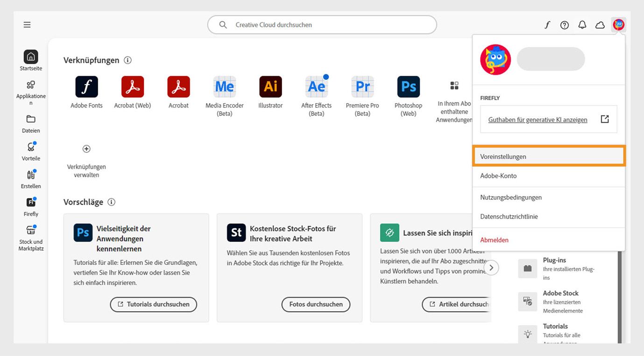The height and width of the screenshot is (356, 644).
Task: Launch Illustrator from shortcuts
Action: point(270,87)
